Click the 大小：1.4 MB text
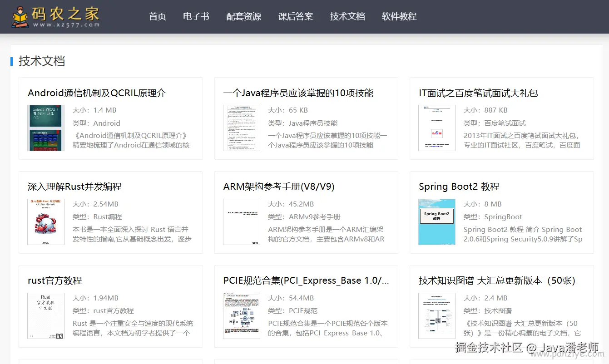This screenshot has width=609, height=364. (x=94, y=110)
